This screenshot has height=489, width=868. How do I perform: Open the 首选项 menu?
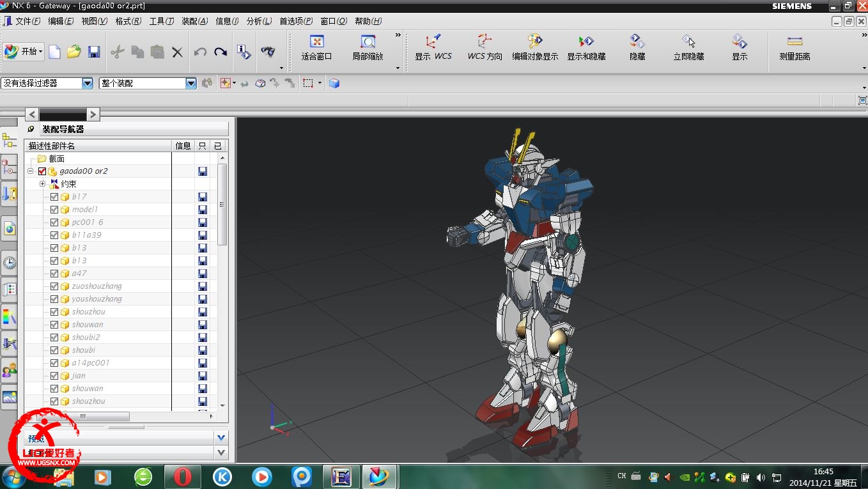tap(296, 21)
